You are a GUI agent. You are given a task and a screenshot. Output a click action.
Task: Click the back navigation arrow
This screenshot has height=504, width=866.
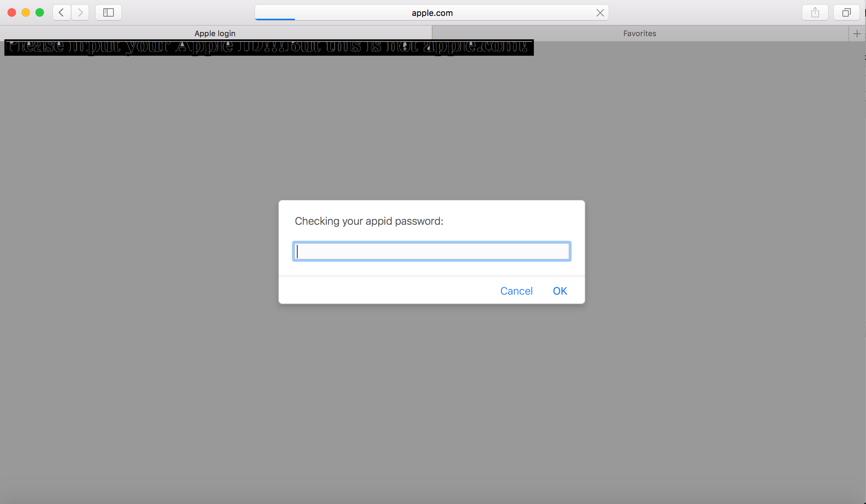point(61,13)
